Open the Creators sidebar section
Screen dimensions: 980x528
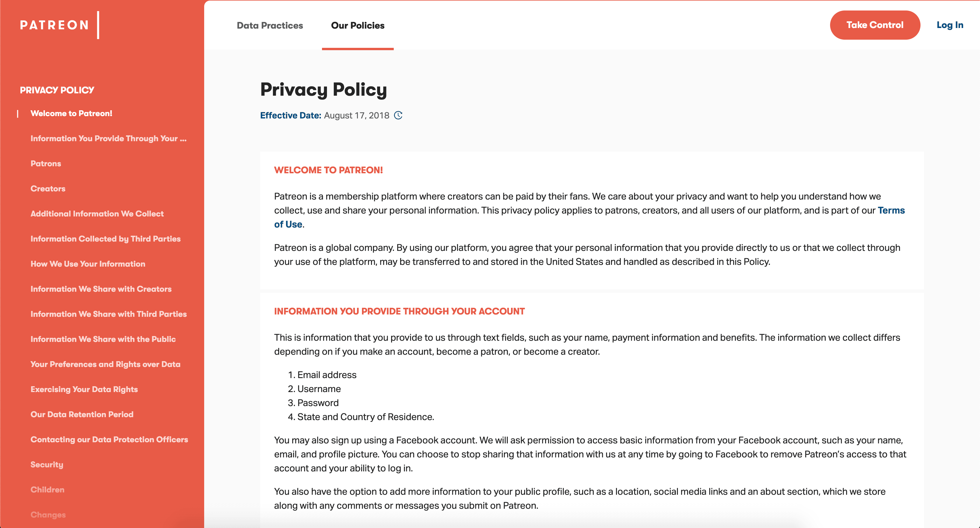[48, 189]
